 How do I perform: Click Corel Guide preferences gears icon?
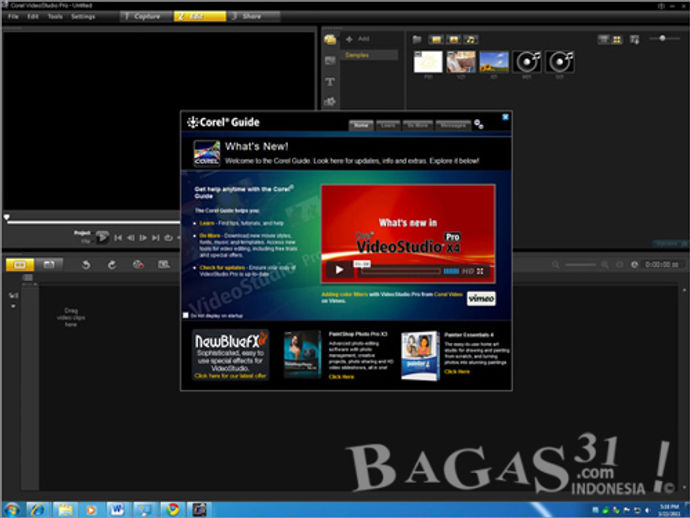click(x=479, y=125)
